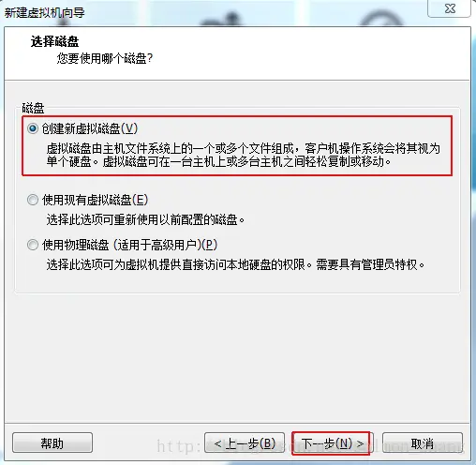Select the 创建新虚拟磁盘(V) radio button circle

33,128
